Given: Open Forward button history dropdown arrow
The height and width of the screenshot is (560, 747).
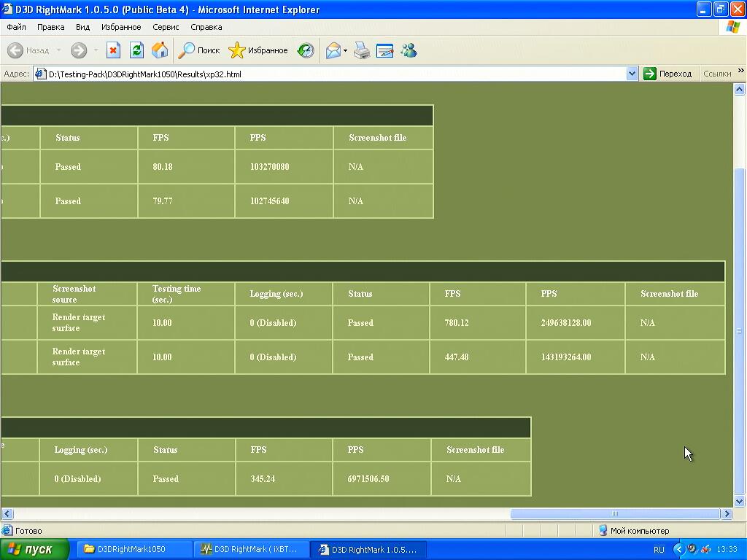Looking at the screenshot, I should (96, 50).
